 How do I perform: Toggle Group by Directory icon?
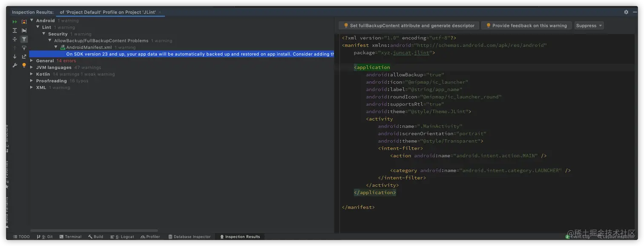tap(24, 30)
